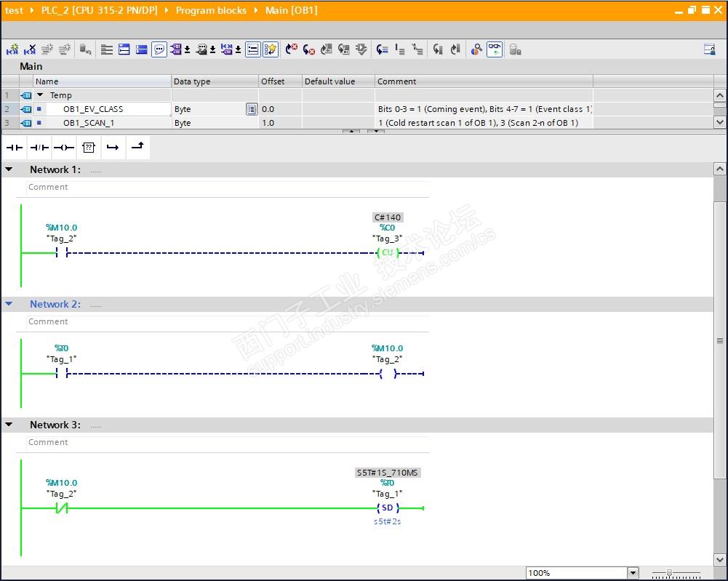The image size is (728, 581).
Task: Click the s5t#2s value below SD coil
Action: coord(387,521)
